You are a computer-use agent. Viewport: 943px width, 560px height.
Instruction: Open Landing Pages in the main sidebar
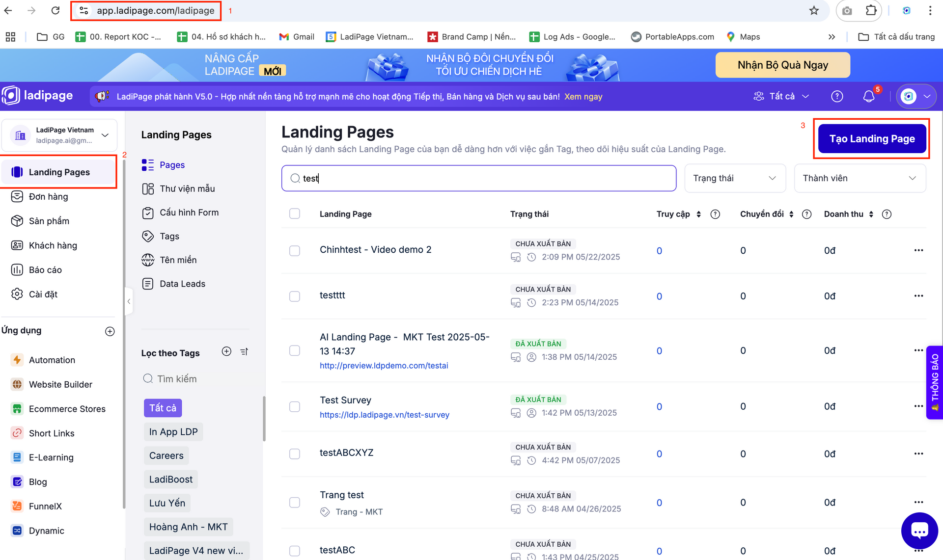(x=59, y=172)
